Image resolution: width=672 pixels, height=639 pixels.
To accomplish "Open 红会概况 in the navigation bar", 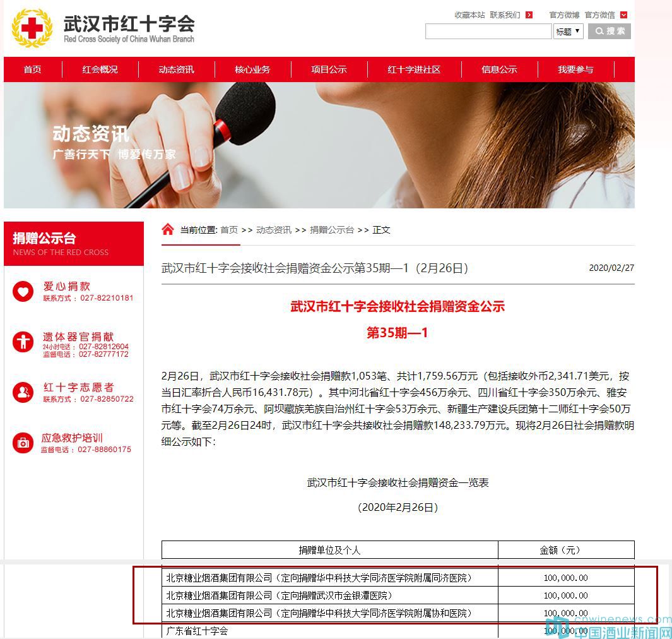I will [100, 69].
